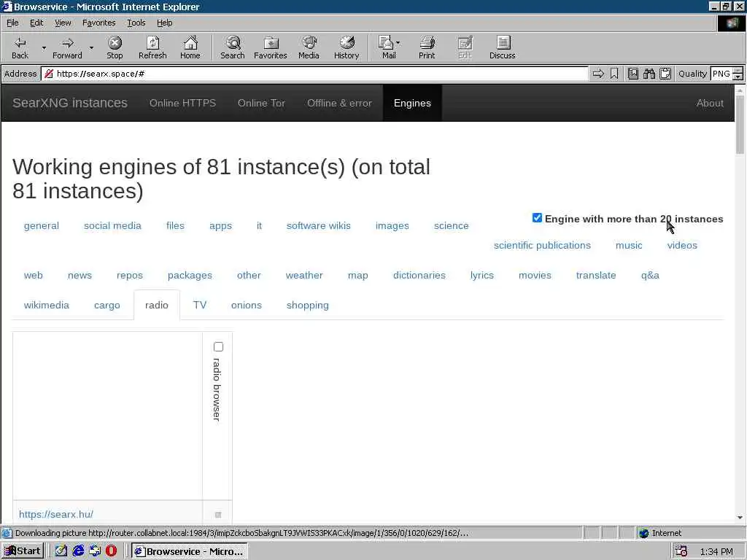747x560 pixels.
Task: Open the File menu
Action: (12, 23)
